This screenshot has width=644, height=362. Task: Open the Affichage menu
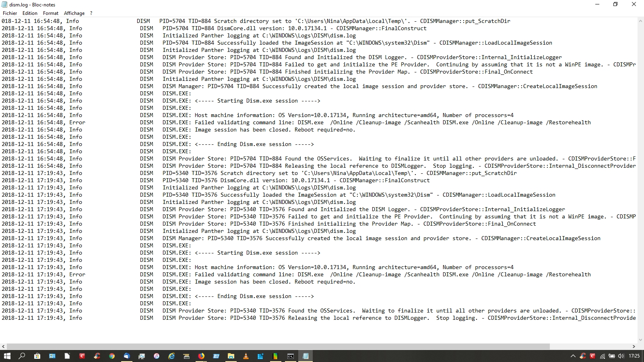(x=74, y=13)
